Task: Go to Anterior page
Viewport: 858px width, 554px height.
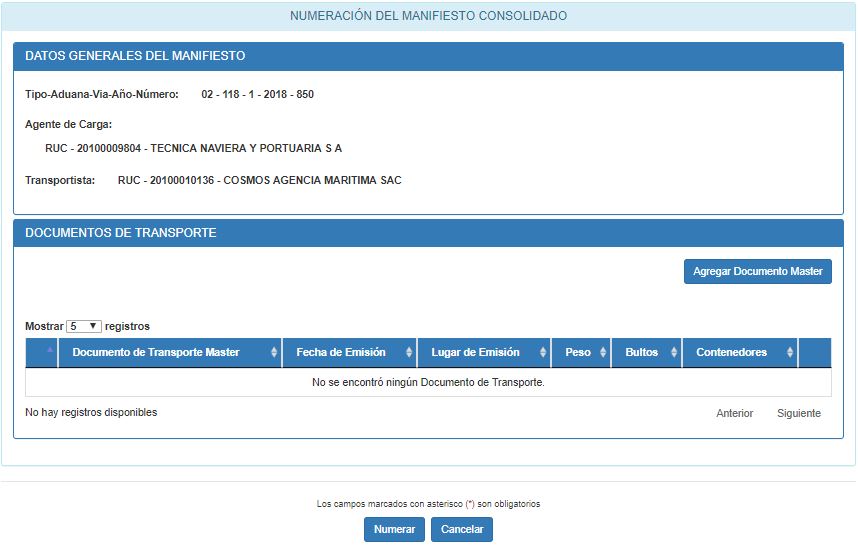Action: [734, 413]
